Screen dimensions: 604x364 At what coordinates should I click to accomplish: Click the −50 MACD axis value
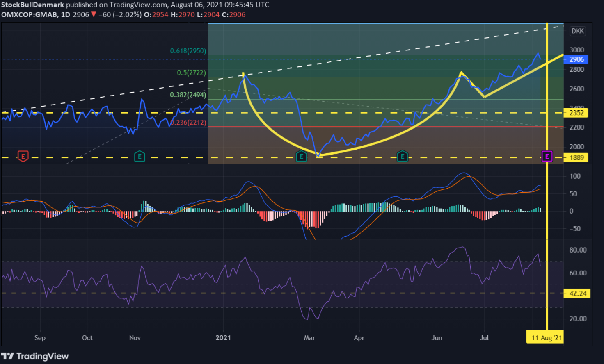(x=574, y=229)
